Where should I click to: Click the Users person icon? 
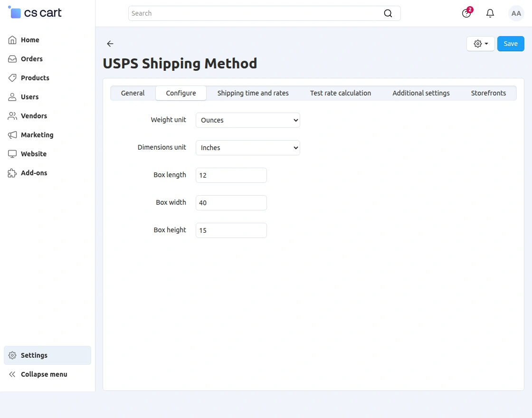[x=12, y=97]
